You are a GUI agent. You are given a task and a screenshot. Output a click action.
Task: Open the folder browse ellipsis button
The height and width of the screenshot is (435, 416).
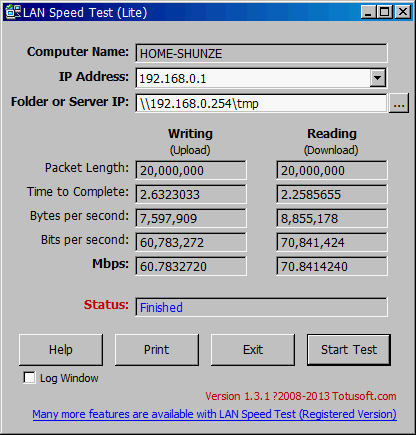pyautogui.click(x=399, y=103)
